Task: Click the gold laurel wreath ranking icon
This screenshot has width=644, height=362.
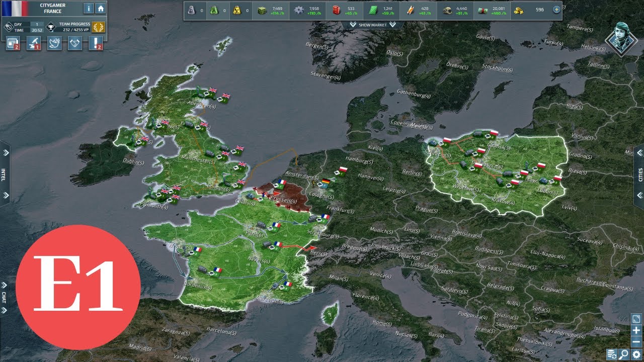Action: [99, 27]
